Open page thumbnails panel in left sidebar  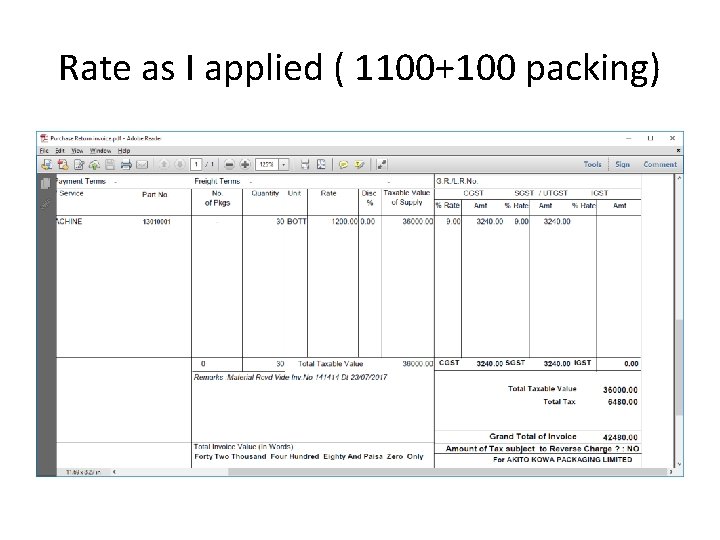pyautogui.click(x=45, y=183)
